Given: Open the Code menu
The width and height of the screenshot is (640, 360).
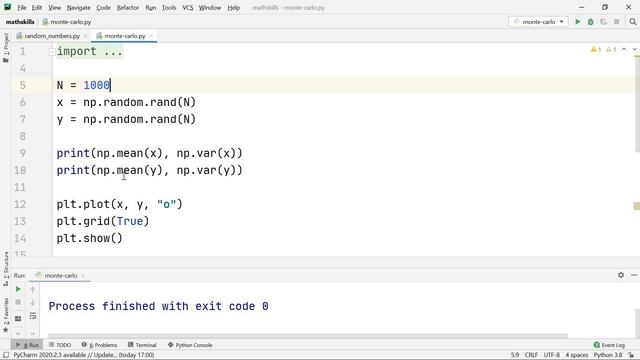Looking at the screenshot, I should point(103,7).
